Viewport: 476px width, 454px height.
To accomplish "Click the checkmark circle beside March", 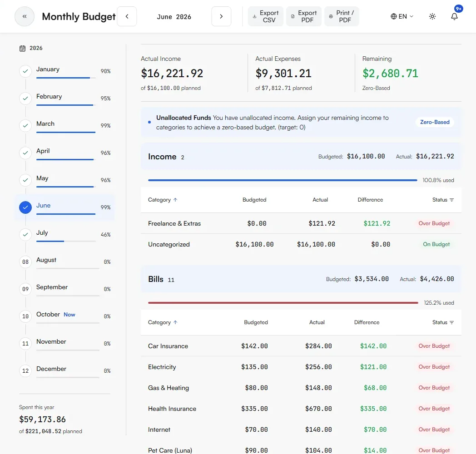I will (25, 126).
